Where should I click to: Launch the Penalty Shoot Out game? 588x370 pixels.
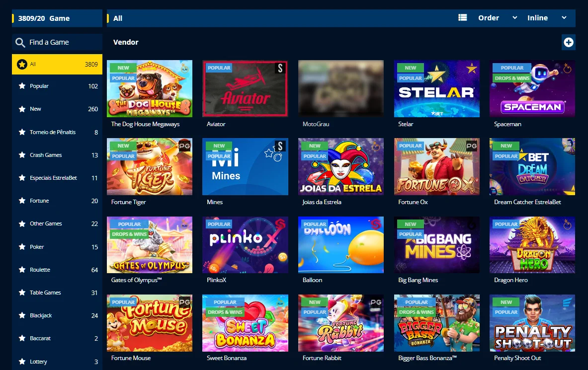(x=532, y=323)
